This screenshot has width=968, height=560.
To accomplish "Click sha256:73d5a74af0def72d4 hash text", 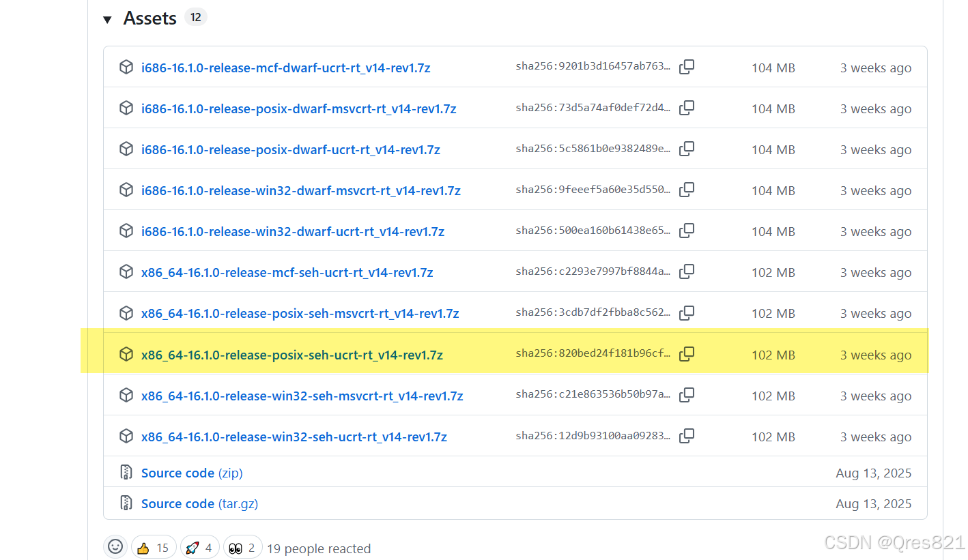I will point(593,108).
